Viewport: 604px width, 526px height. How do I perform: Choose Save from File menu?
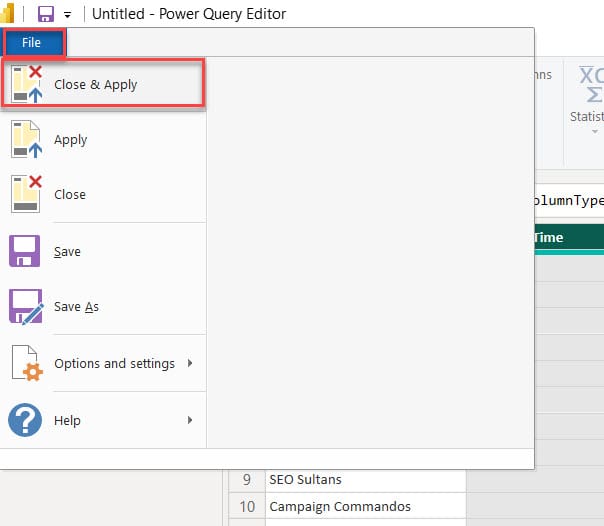pos(67,251)
